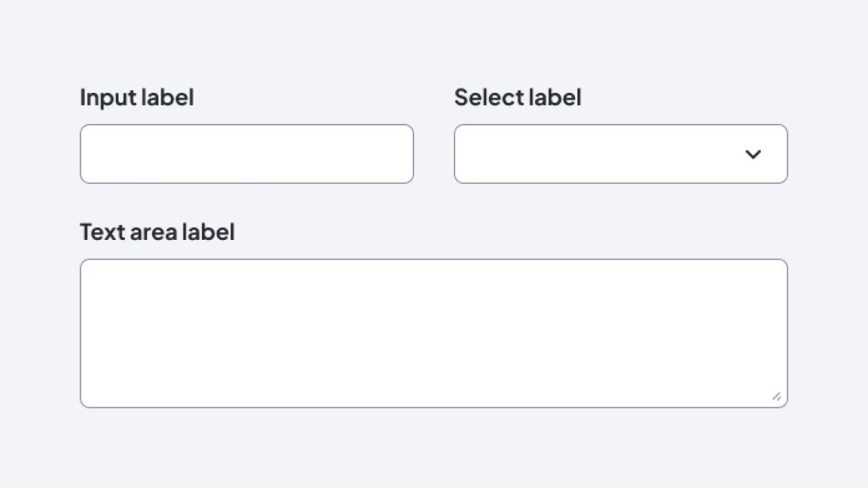The width and height of the screenshot is (868, 488).
Task: Click the text area resize handle
Action: tap(776, 396)
